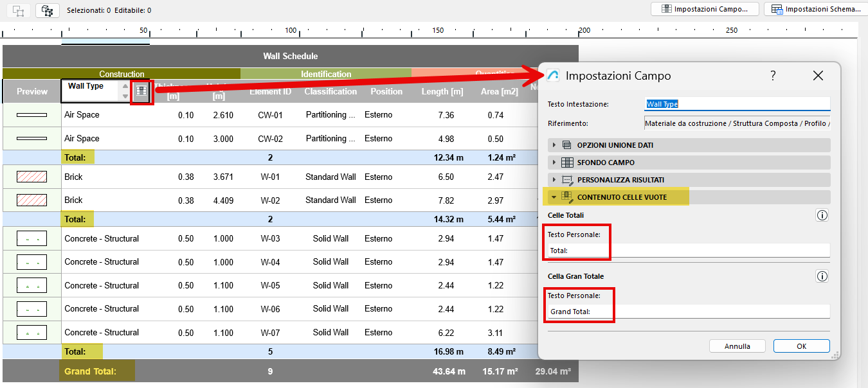Open Impostazioni Campo from top toolbar

pyautogui.click(x=705, y=10)
